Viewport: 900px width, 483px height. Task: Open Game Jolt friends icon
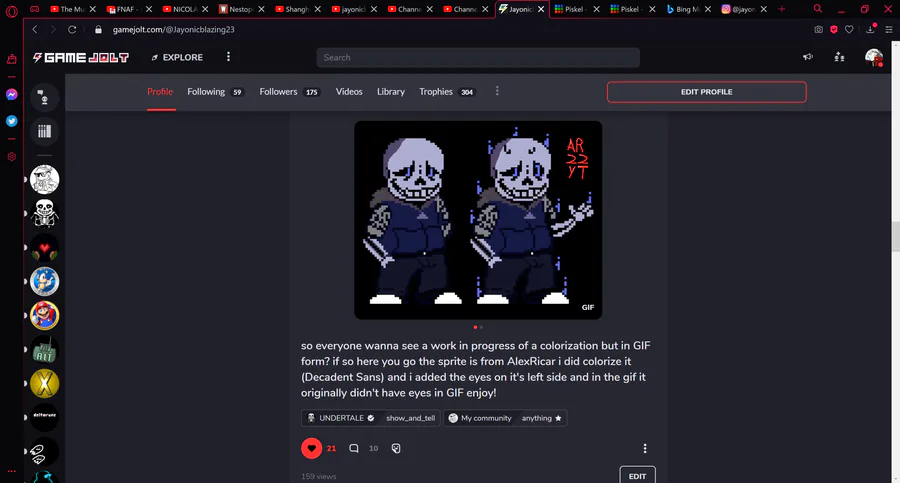coord(839,57)
